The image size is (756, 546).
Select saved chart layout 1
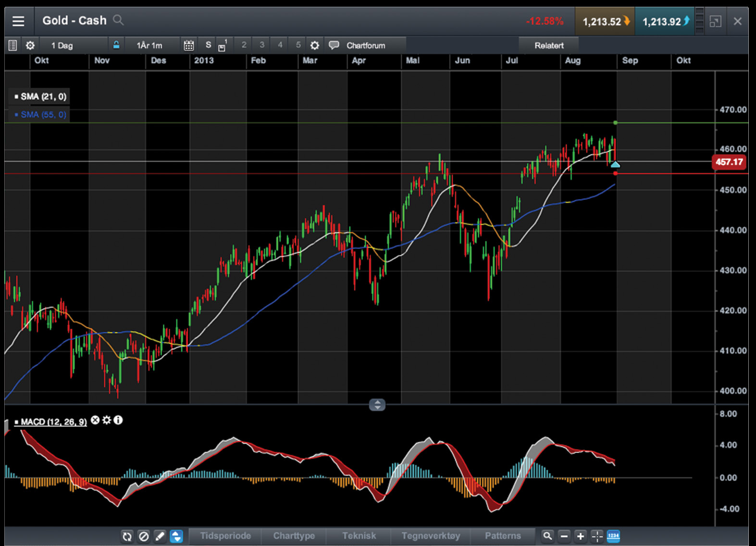(x=223, y=45)
